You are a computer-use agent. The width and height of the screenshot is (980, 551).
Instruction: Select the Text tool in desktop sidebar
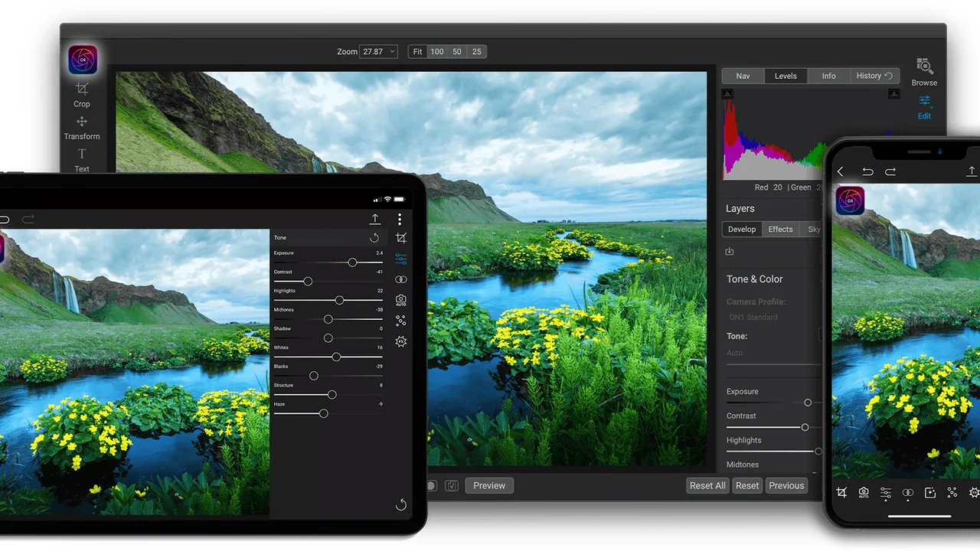click(82, 161)
